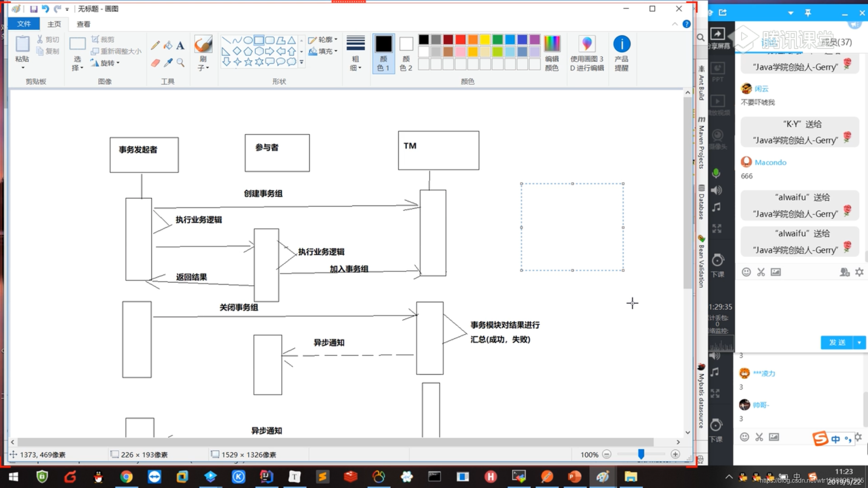Viewport: 868px width, 488px height.
Task: Choose the Right arrow shape in gallery
Action: coord(270,51)
